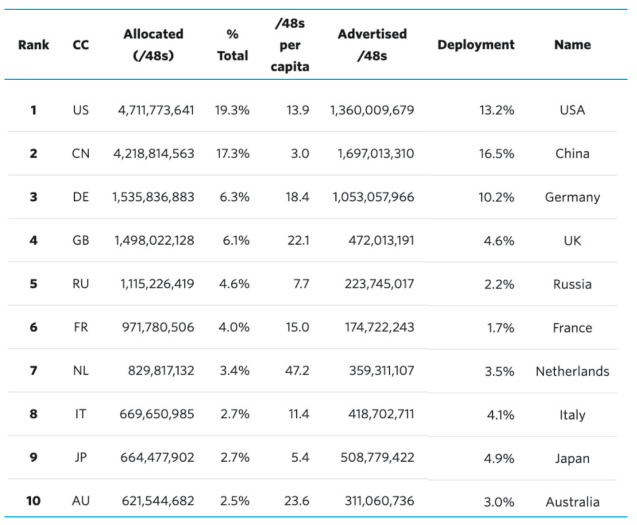Viewport: 637px width, 525px height.
Task: Select advertised value 1,697,013,310
Action: click(x=376, y=154)
